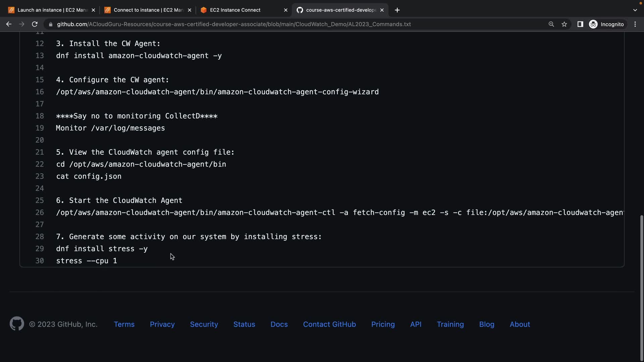This screenshot has height=362, width=644.
Task: Toggle the browser side panel icon
Action: (580, 24)
